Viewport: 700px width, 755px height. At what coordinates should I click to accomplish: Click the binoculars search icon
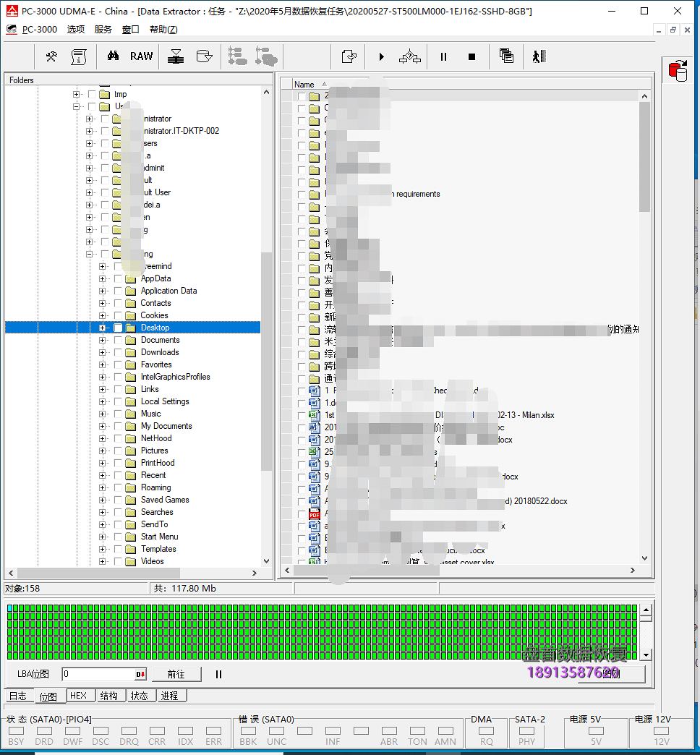113,56
